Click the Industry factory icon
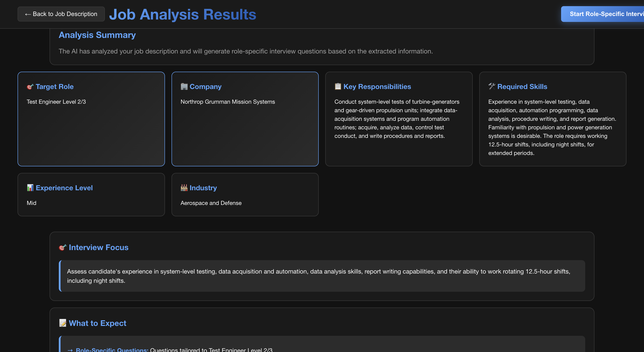This screenshot has height=352, width=644. click(184, 188)
